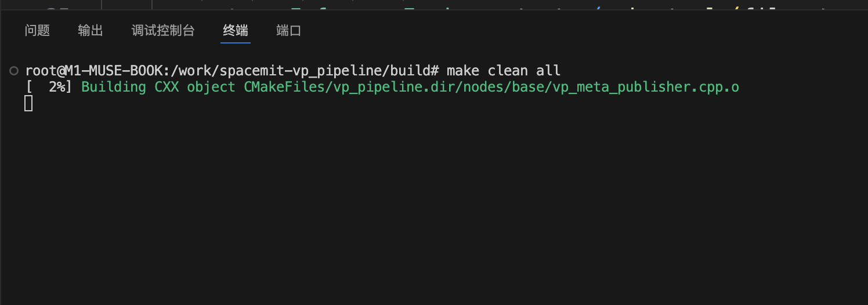Screen dimensions: 868x305
Task: Open the 输出 panel tab
Action: coord(91,31)
